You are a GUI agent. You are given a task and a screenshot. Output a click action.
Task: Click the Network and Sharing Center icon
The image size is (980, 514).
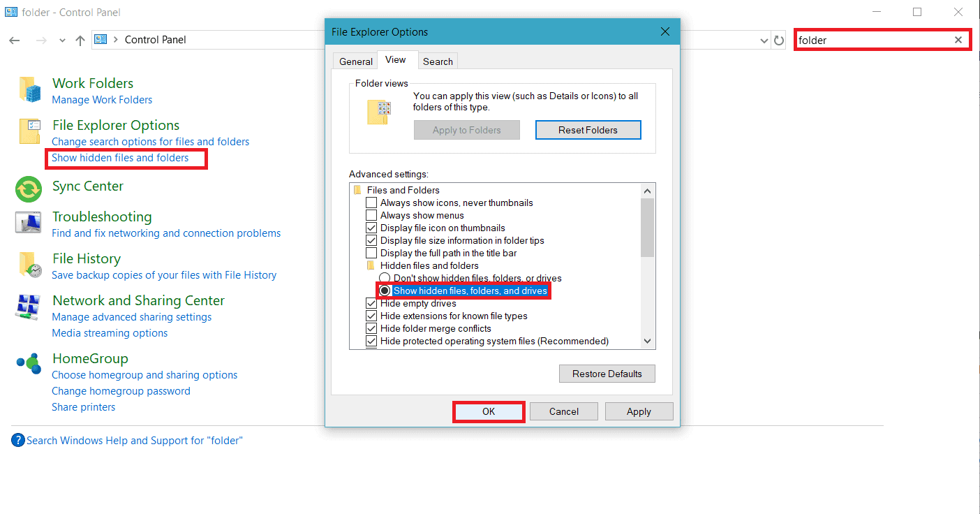[x=29, y=305]
